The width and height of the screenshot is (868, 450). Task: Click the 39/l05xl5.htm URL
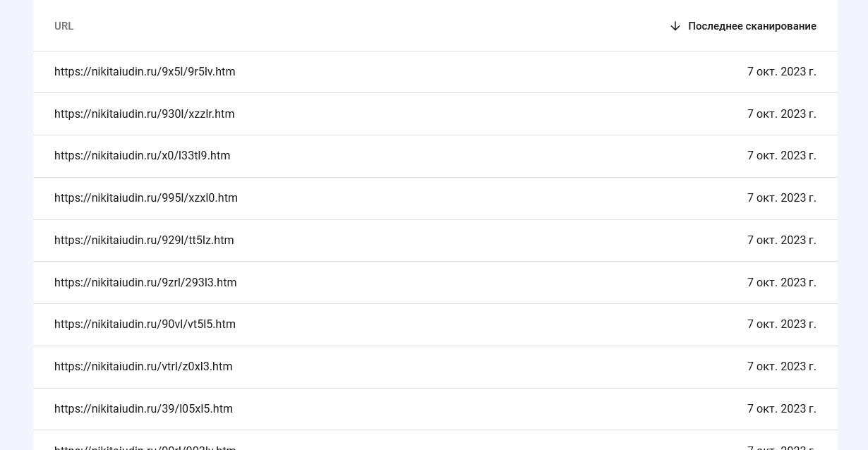[143, 409]
